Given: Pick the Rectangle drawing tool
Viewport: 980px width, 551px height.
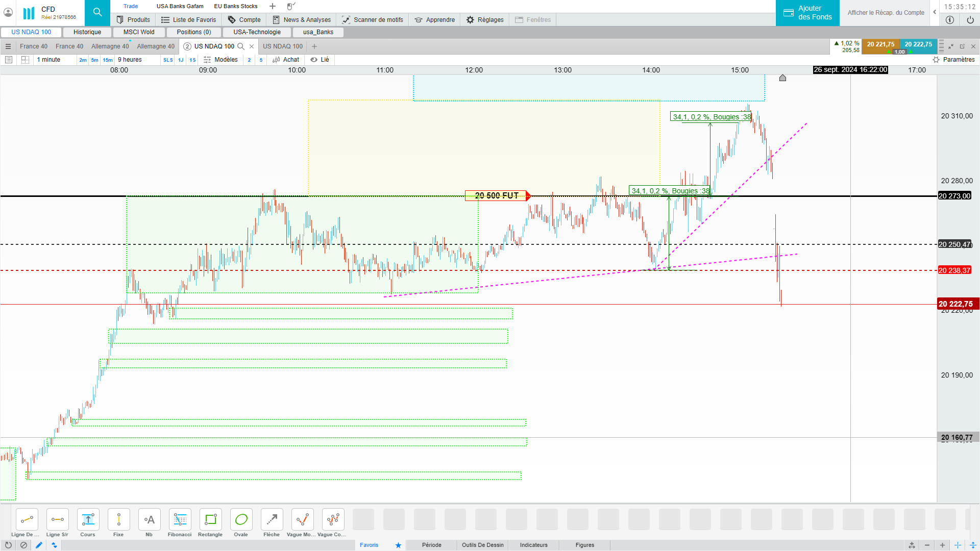Looking at the screenshot, I should pos(210,520).
